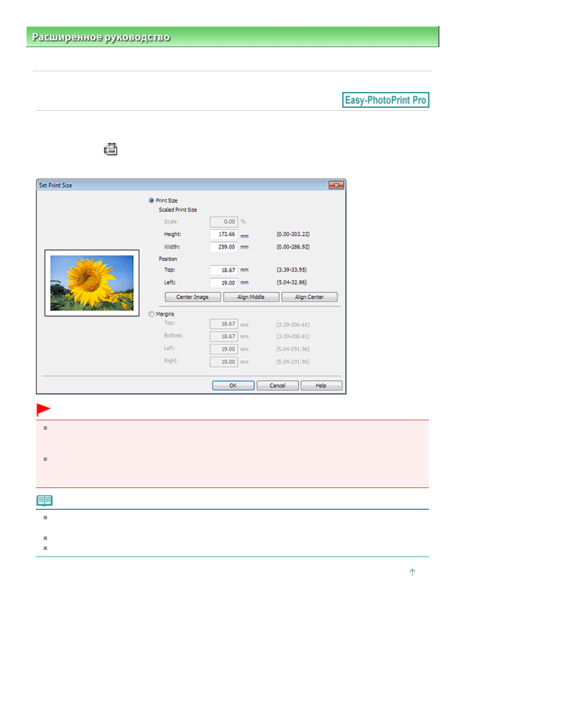
Task: Click the (5.04-32.96) range text
Action: click(x=292, y=282)
